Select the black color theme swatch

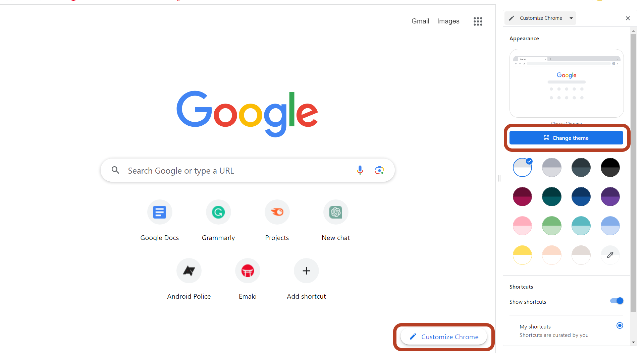(x=609, y=167)
